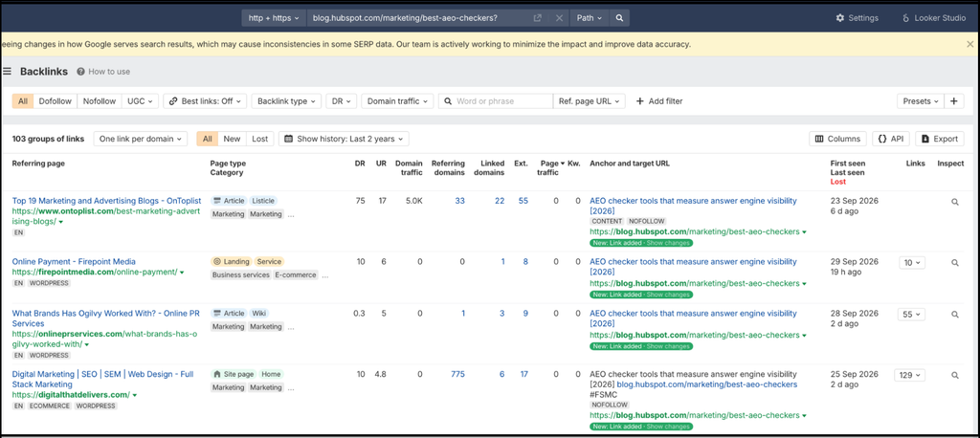Expand more categories in Firepoint Media row
This screenshot has height=438, width=980.
(325, 275)
